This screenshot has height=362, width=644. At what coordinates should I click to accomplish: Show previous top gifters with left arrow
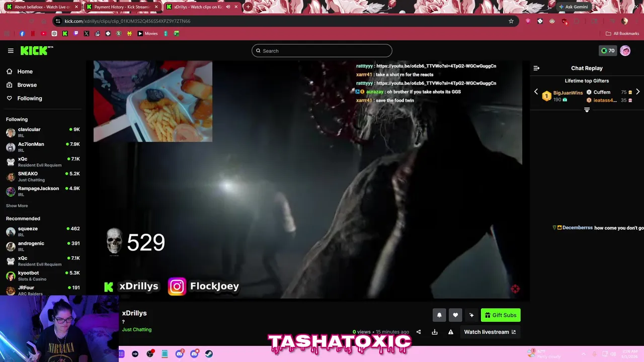point(536,92)
